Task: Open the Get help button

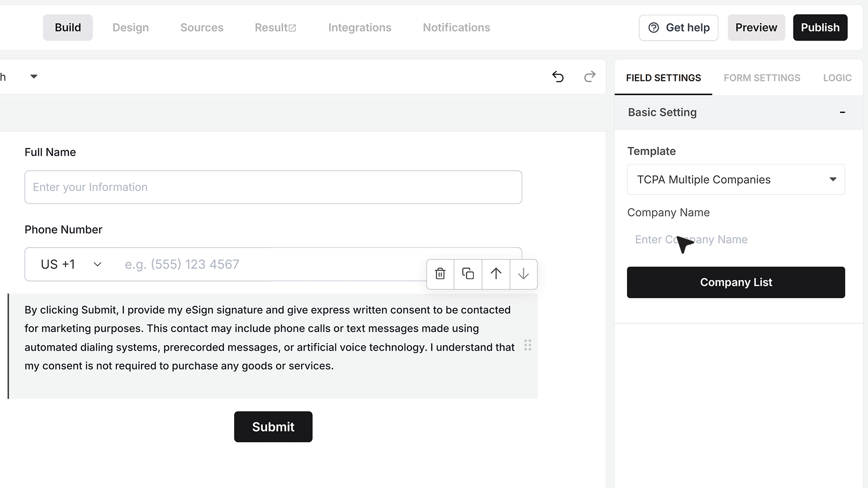Action: [x=679, y=28]
